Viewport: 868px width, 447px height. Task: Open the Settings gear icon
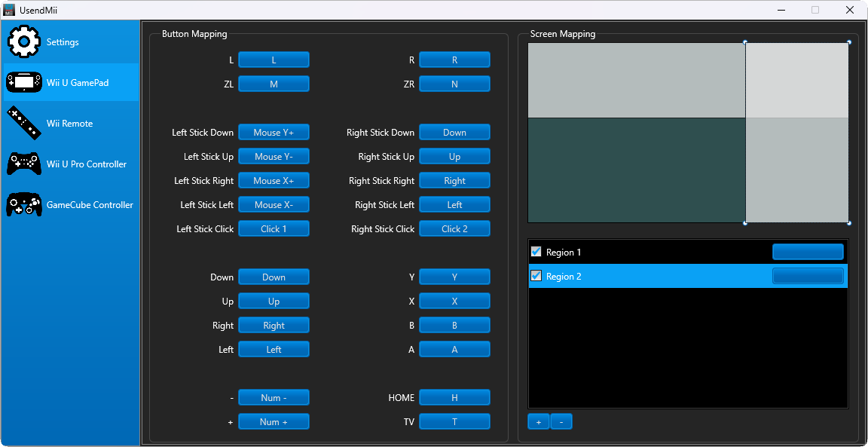coord(23,41)
